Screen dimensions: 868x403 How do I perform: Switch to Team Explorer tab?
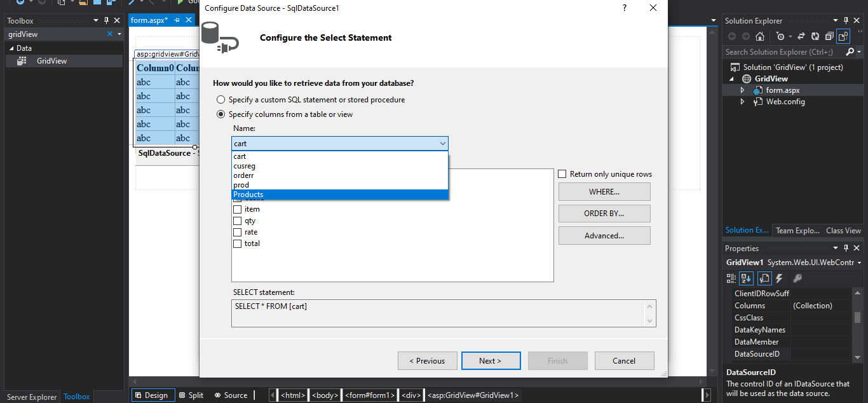[797, 231]
